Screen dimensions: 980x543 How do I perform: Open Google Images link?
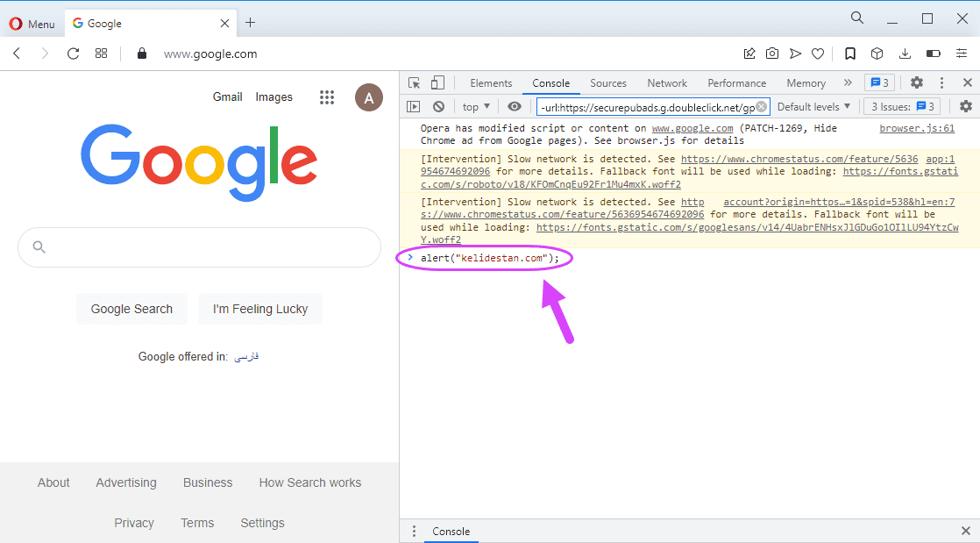click(273, 97)
